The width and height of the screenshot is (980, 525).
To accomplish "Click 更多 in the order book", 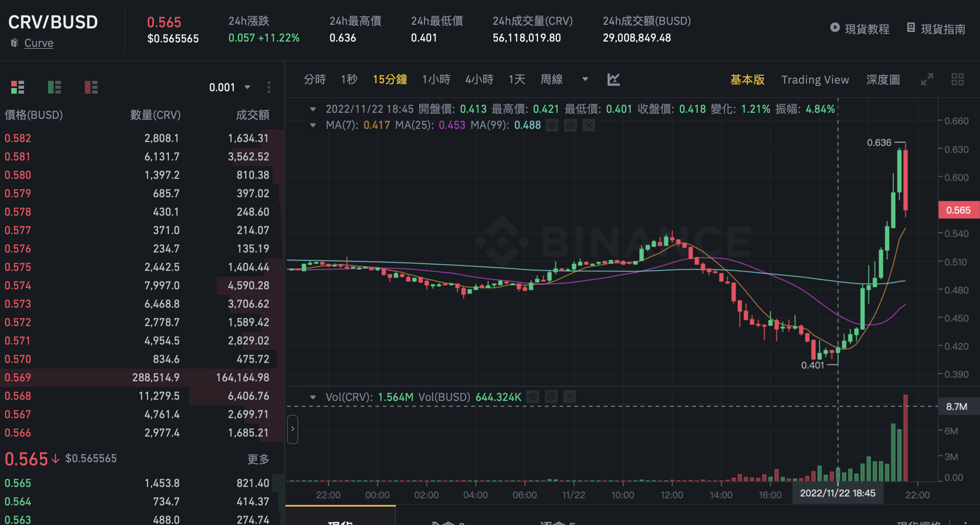I will pyautogui.click(x=258, y=459).
